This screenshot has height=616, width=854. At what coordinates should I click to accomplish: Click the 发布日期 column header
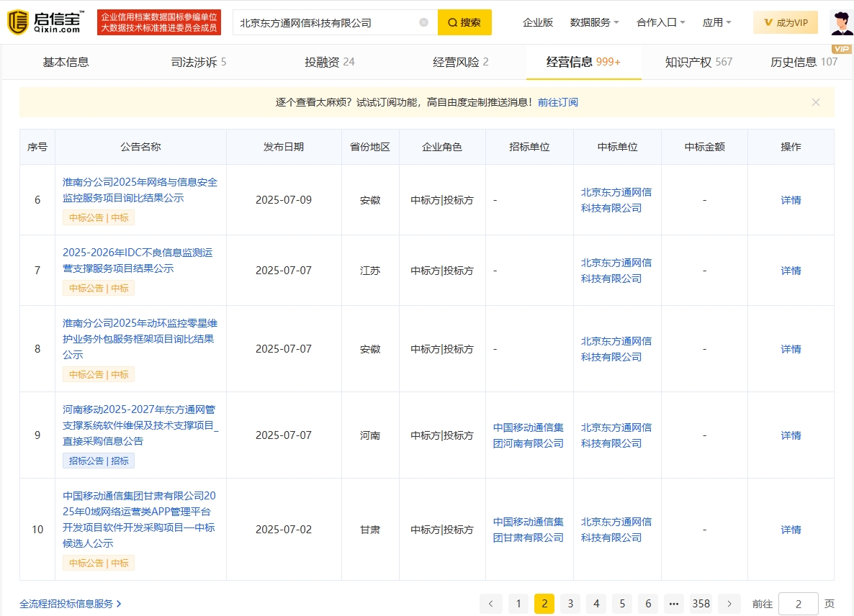[284, 147]
